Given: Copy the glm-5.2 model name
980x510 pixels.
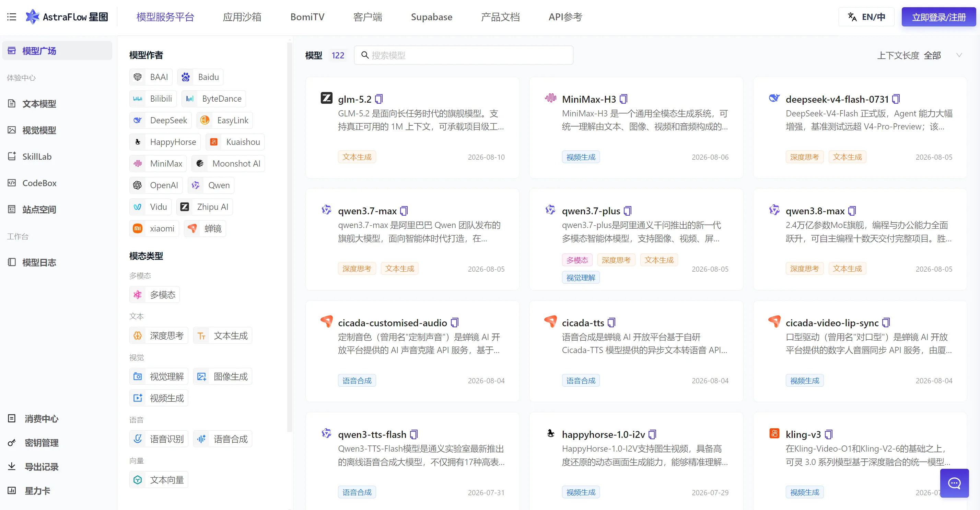Looking at the screenshot, I should (x=379, y=99).
